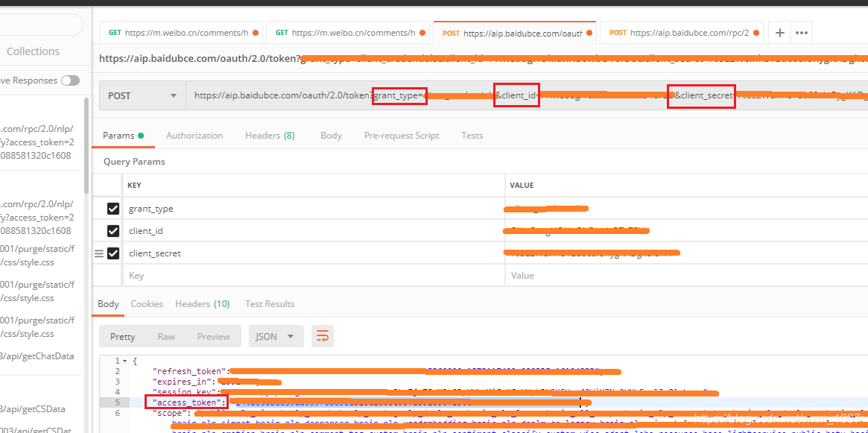This screenshot has height=433, width=868.
Task: Click the client_id key cell
Action: tap(314, 231)
